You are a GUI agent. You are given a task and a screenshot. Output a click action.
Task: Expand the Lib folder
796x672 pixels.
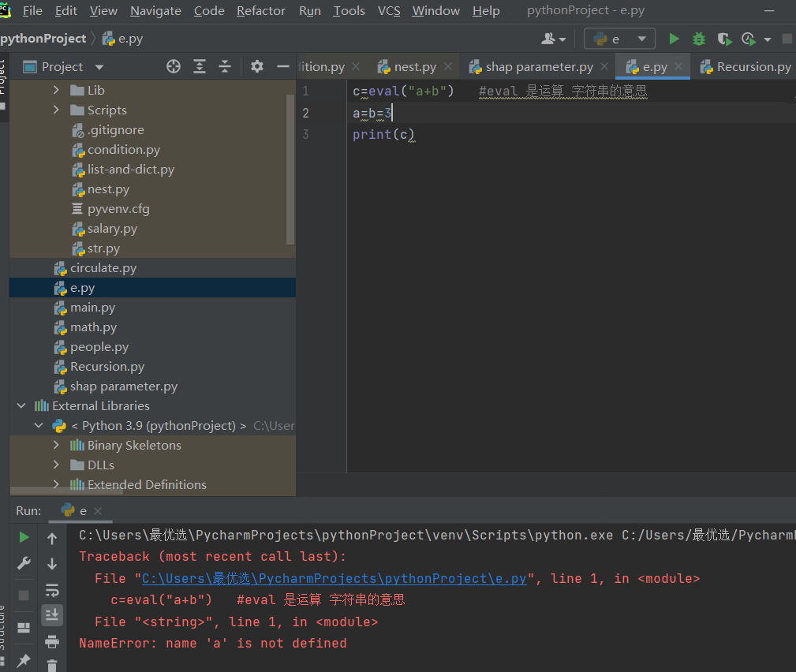point(56,90)
